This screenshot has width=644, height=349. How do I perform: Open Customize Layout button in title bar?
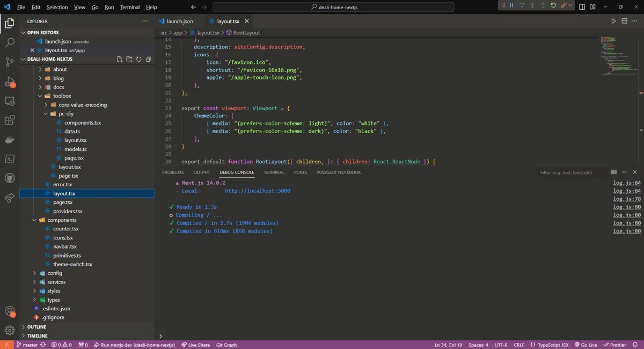593,7
